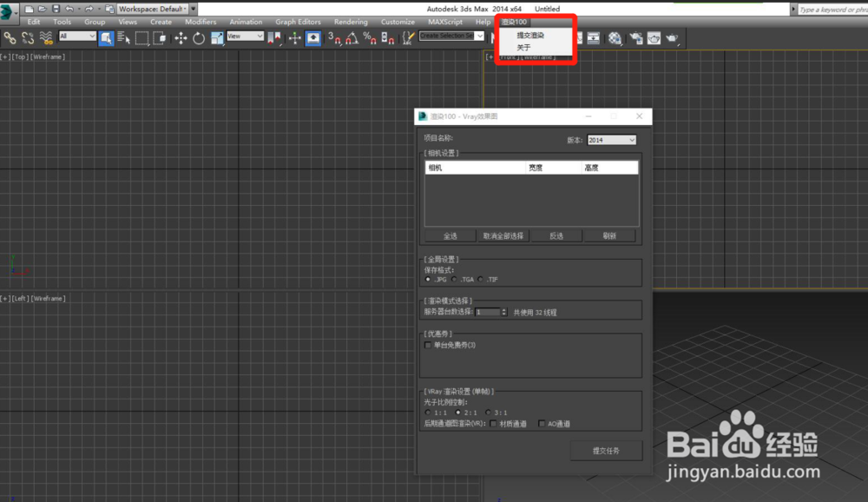The width and height of the screenshot is (868, 502).
Task: Click the Select and Manipulate icon
Action: (x=294, y=37)
